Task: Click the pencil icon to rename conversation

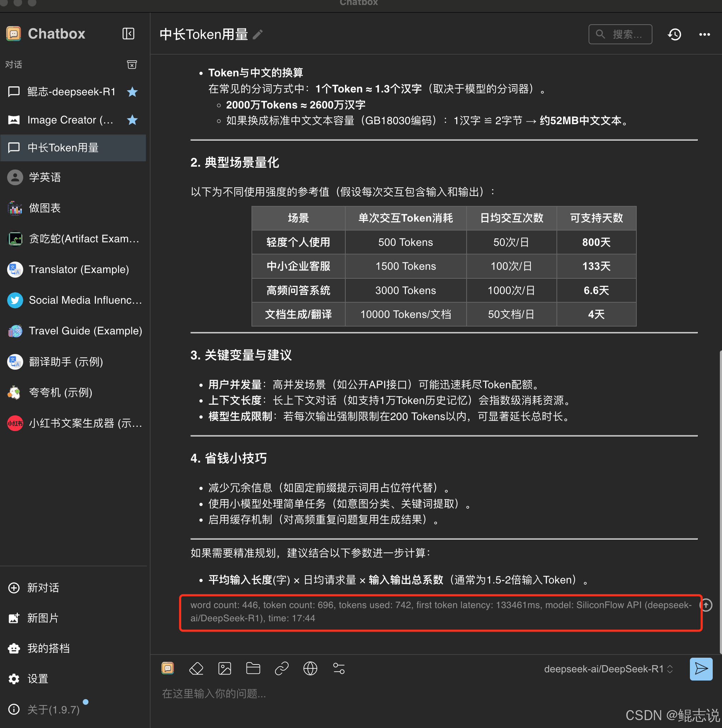Action: point(258,35)
